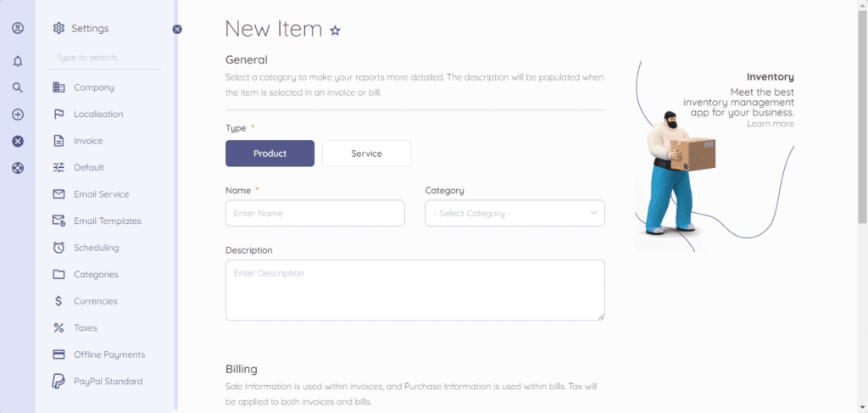Open PayPal Standard settings
Image resolution: width=868 pixels, height=413 pixels.
pos(108,382)
